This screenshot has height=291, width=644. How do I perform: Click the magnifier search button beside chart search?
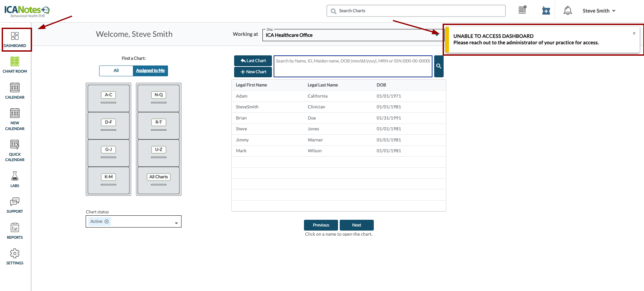coord(439,66)
